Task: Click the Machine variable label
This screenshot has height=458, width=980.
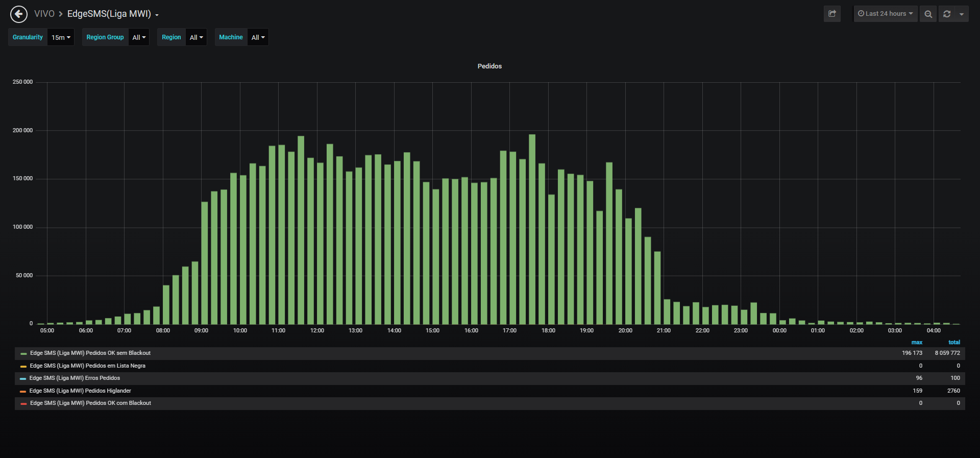Action: (231, 37)
